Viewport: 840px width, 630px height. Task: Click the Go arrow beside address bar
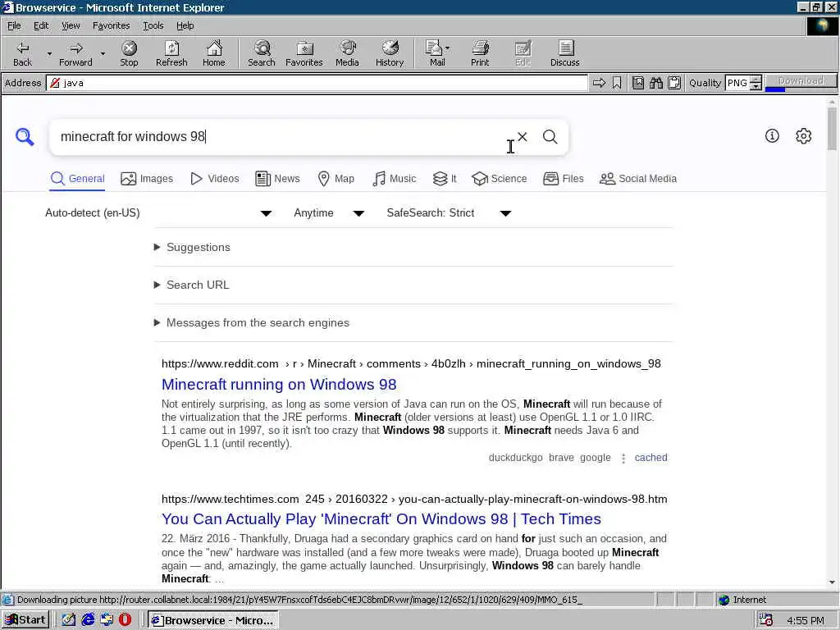tap(599, 83)
